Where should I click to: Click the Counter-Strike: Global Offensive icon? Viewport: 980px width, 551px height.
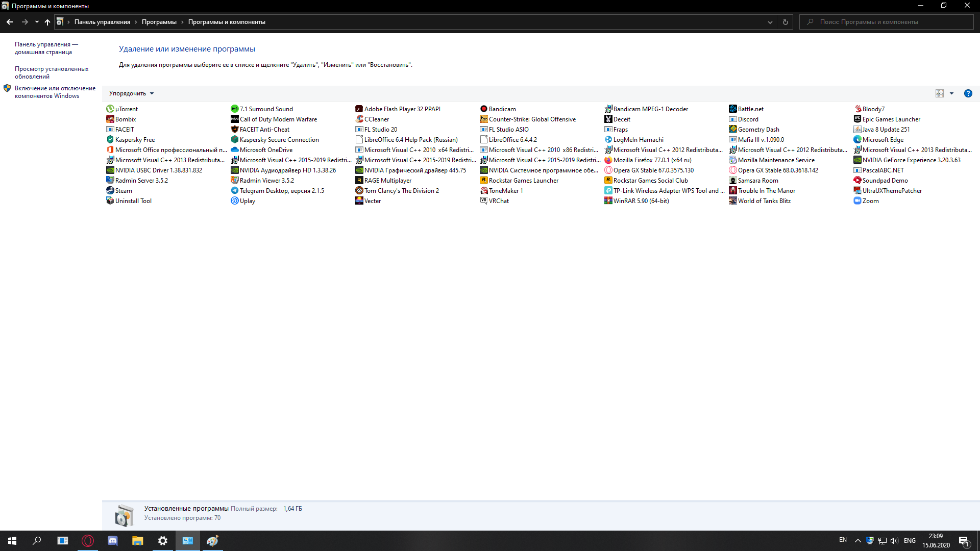[483, 119]
